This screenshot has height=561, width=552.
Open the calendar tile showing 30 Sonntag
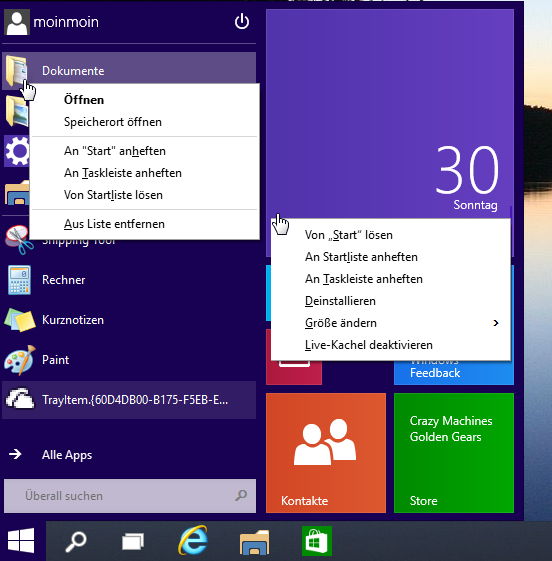click(390, 114)
